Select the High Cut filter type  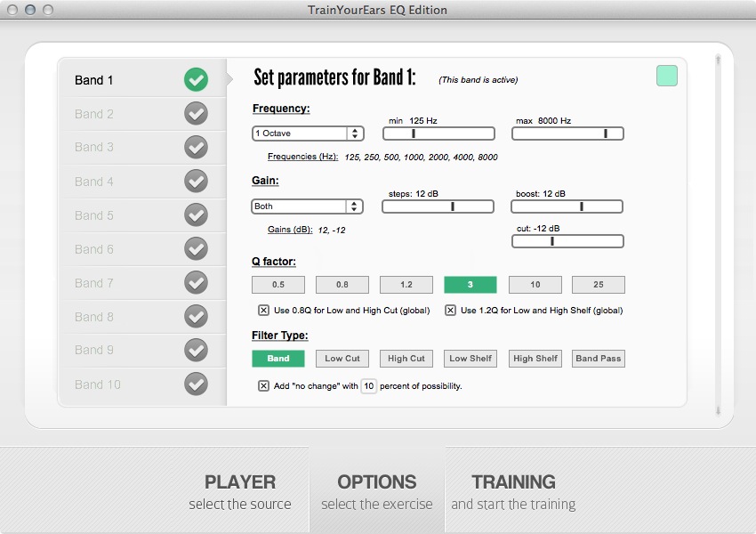pos(406,359)
